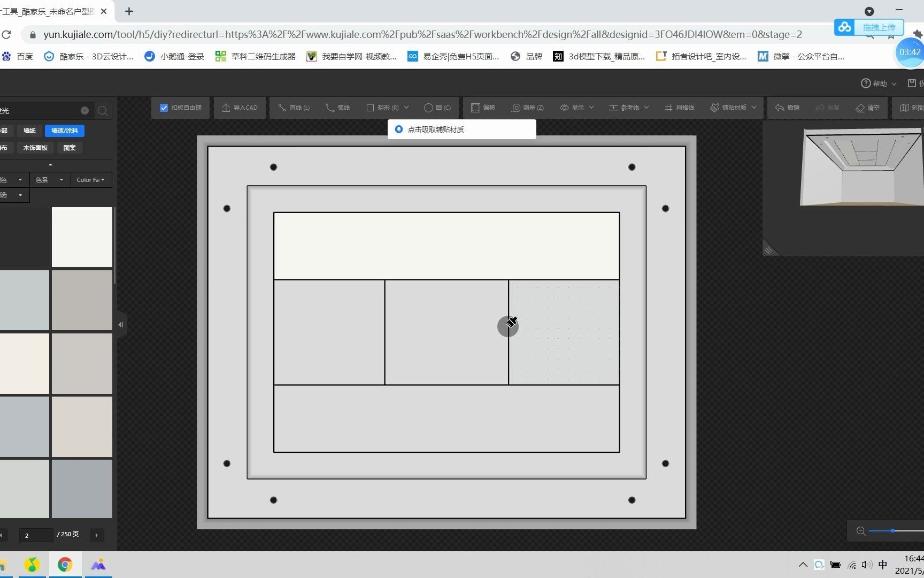Open the 色系 color family dropdown
924x578 pixels.
click(49, 180)
